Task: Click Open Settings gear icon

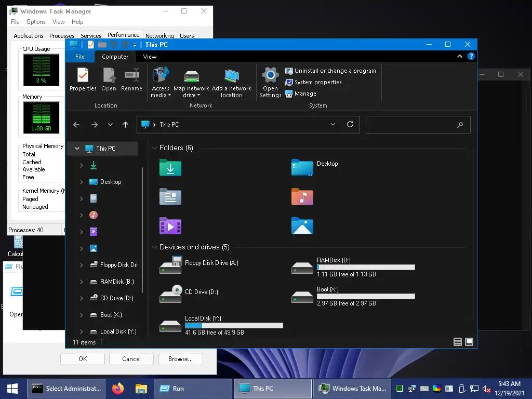Action: (270, 83)
